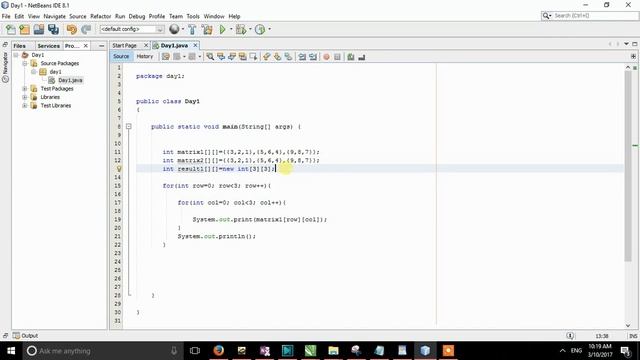Image resolution: width=640 pixels, height=360 pixels.
Task: Click the Cortana Ask me anything box
Action: pyautogui.click(x=102, y=351)
